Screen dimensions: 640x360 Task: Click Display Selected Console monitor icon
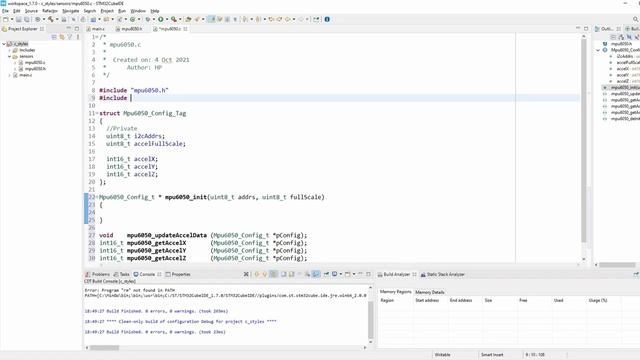click(x=334, y=274)
